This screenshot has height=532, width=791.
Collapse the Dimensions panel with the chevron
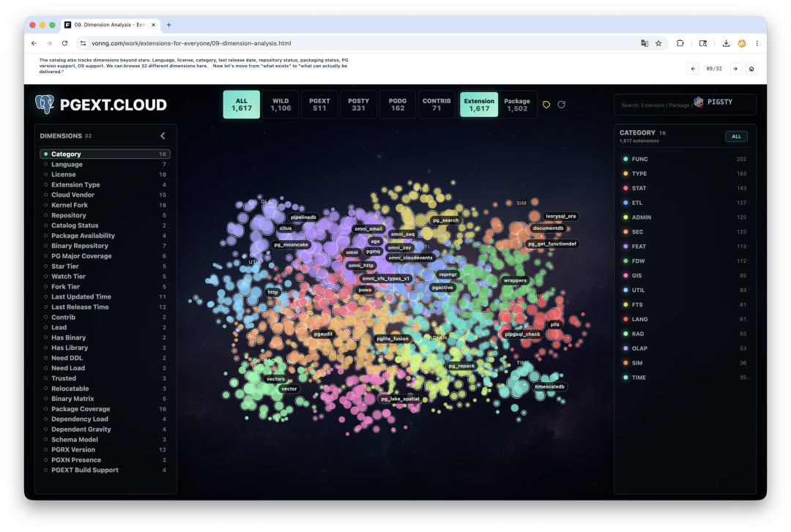pyautogui.click(x=163, y=135)
